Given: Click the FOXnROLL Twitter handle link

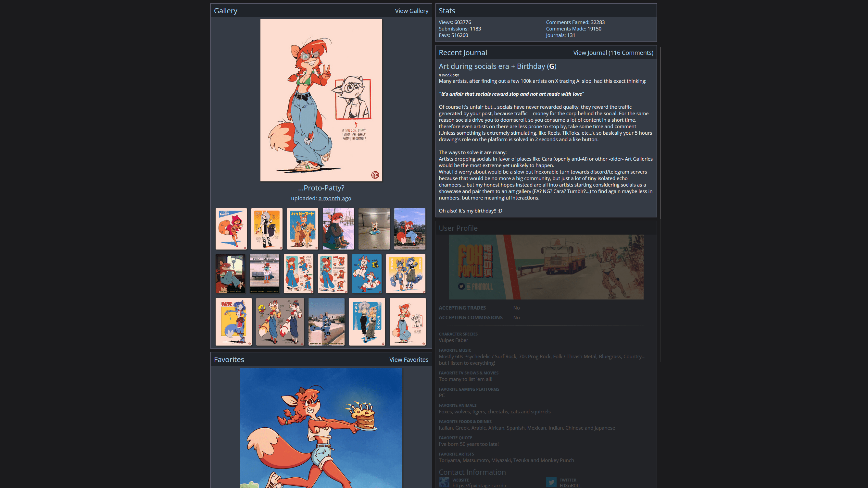Looking at the screenshot, I should (x=570, y=485).
